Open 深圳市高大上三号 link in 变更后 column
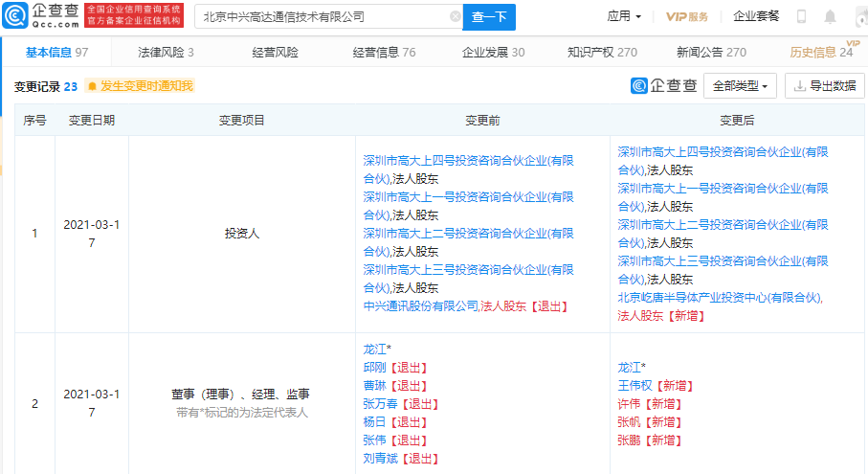The image size is (868, 474). point(723,270)
